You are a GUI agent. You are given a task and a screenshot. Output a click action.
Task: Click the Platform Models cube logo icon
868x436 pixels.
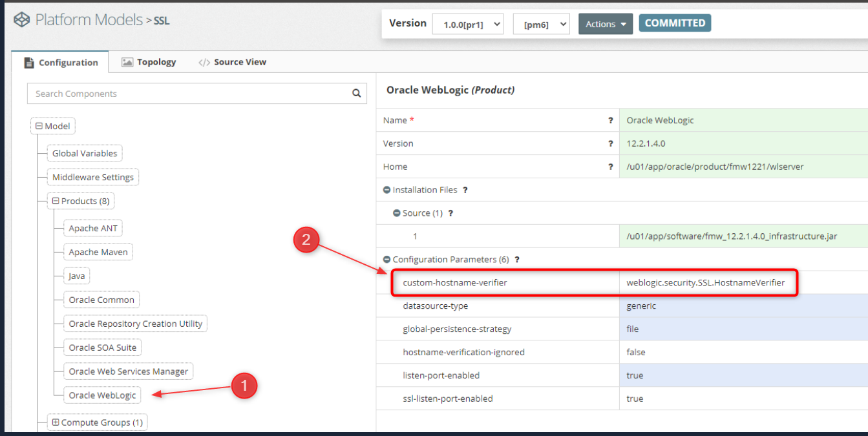22,20
